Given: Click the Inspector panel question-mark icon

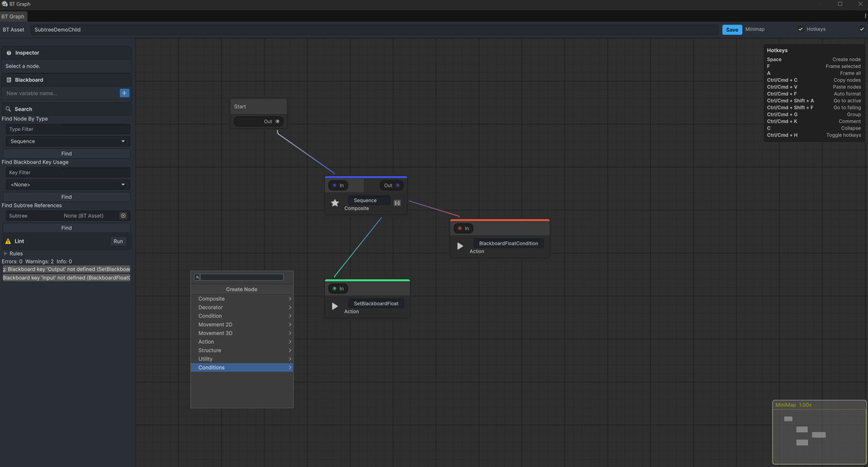Looking at the screenshot, I should pyautogui.click(x=9, y=53).
